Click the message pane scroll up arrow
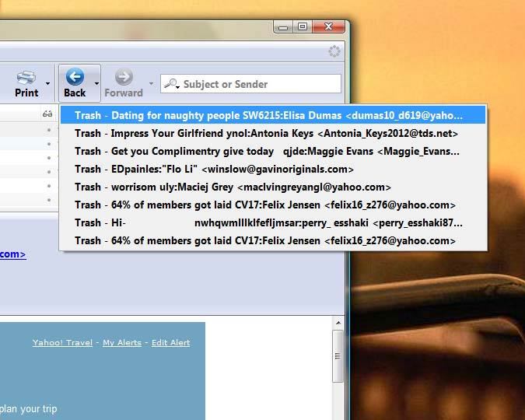This screenshot has width=525, height=420. (338, 323)
